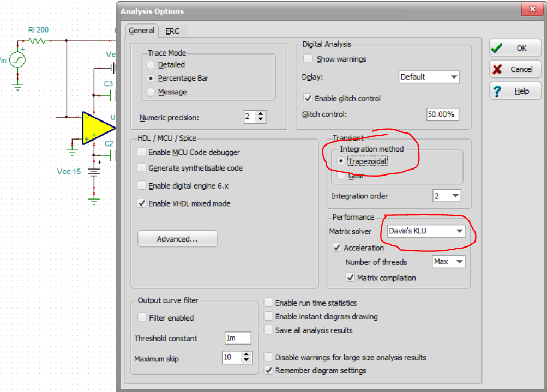Increase Numeric precision with up arrow
547x392 pixels.
tap(261, 114)
